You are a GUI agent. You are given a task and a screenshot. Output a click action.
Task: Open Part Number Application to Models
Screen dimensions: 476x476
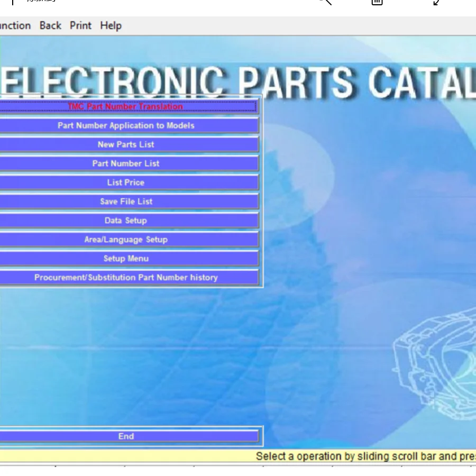pos(126,125)
